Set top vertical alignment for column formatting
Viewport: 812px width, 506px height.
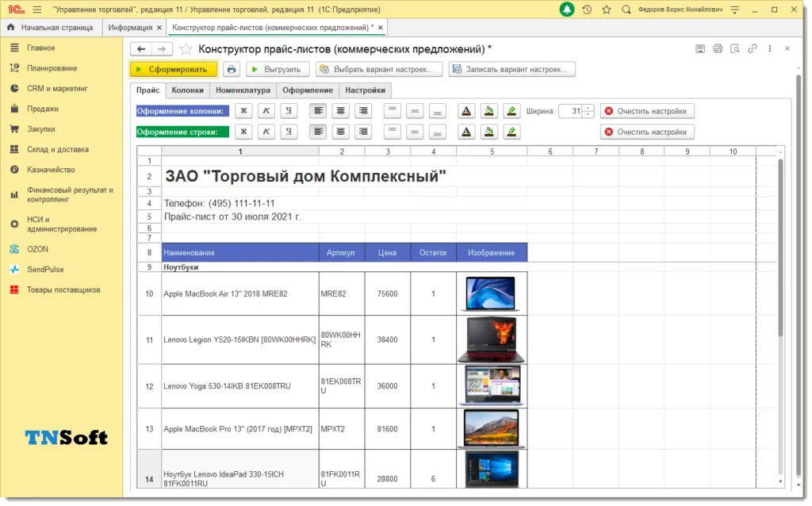click(x=392, y=111)
